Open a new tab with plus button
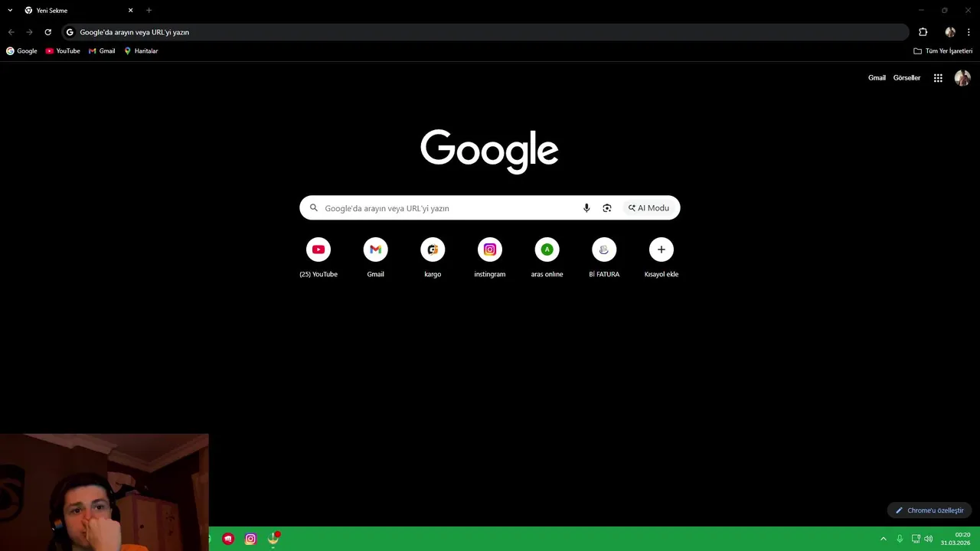The height and width of the screenshot is (551, 980). pos(149,11)
